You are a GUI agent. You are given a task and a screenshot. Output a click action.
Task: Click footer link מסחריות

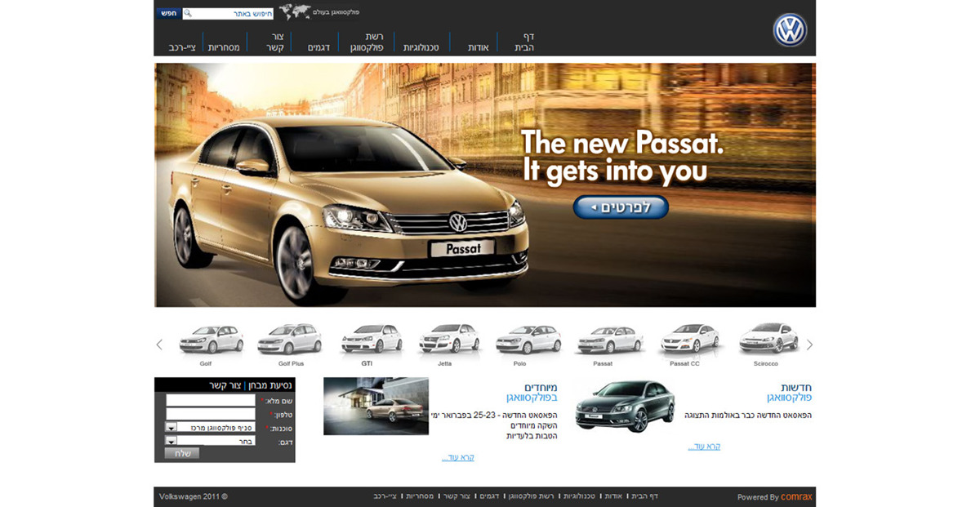pyautogui.click(x=421, y=496)
